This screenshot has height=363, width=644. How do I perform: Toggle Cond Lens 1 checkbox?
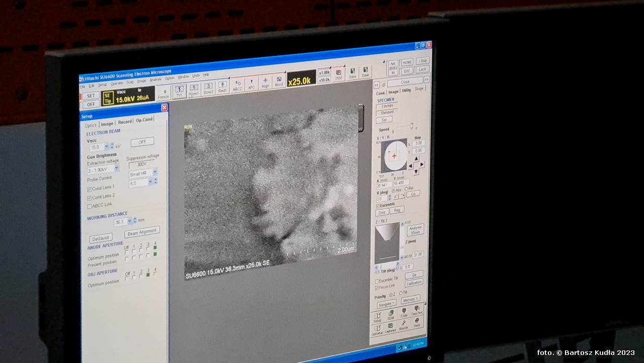pyautogui.click(x=89, y=189)
